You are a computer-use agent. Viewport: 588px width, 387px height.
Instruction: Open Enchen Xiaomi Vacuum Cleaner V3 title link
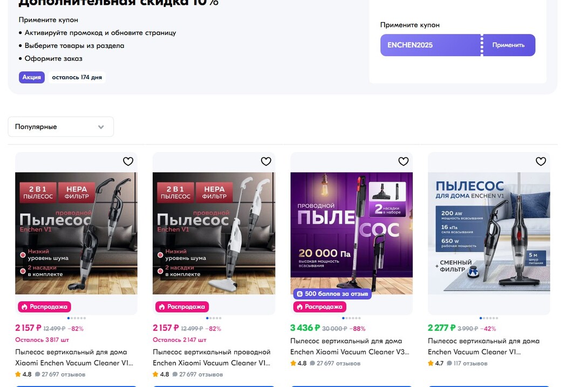coord(350,347)
